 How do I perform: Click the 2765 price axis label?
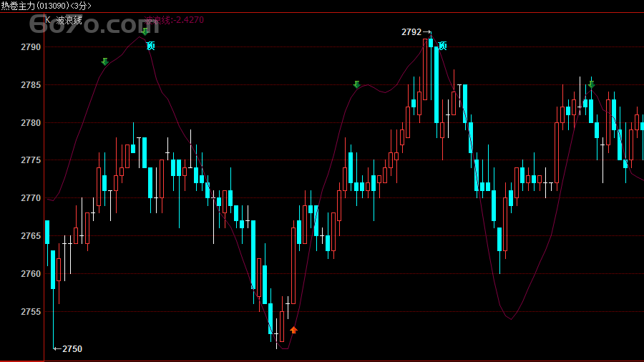tap(31, 236)
